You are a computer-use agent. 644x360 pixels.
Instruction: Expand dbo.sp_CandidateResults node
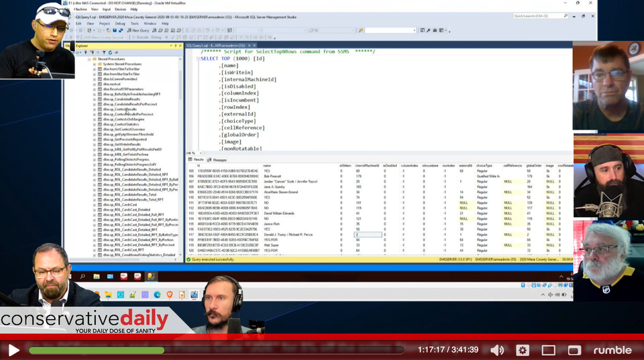95,99
